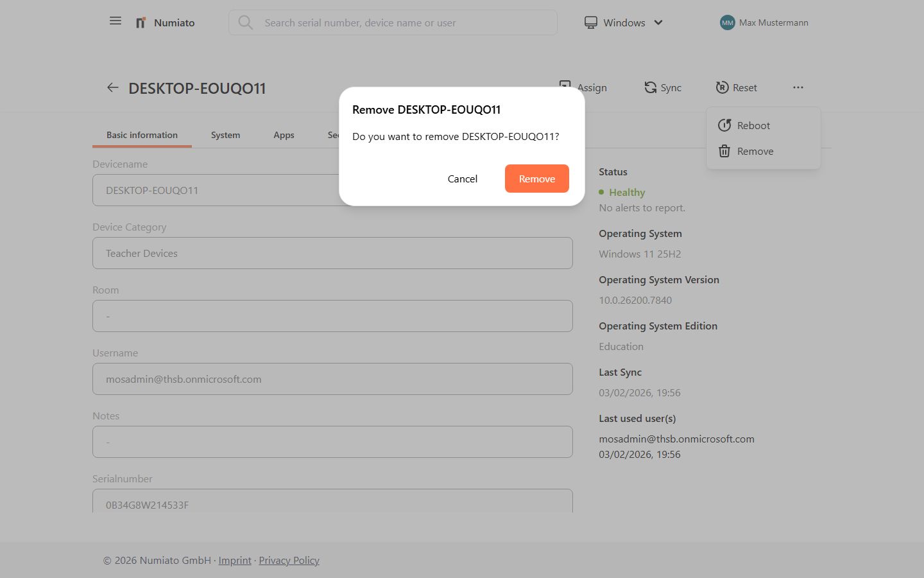Click the back arrow beside DESKTOP-EOUQO11
This screenshot has height=578, width=924.
coord(112,87)
